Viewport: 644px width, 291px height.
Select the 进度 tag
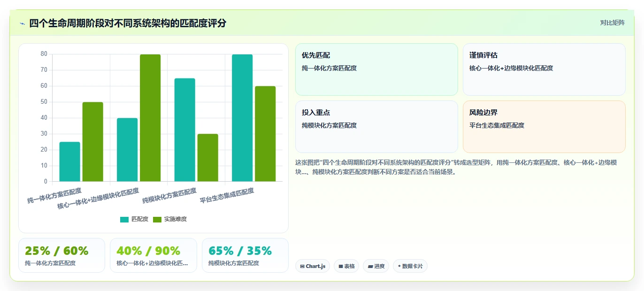(x=376, y=266)
